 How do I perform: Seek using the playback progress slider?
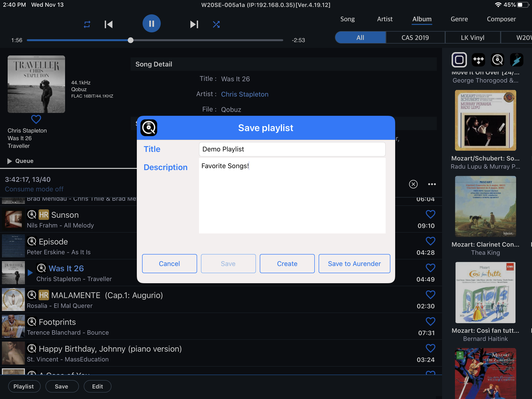[155, 40]
